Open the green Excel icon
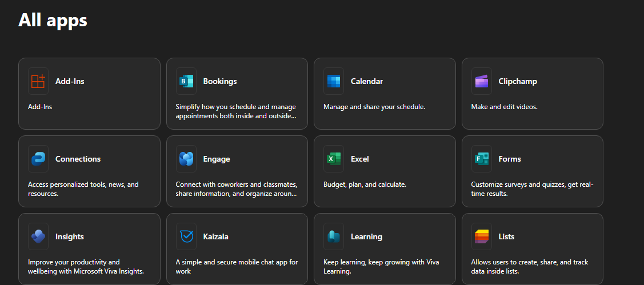 click(334, 159)
